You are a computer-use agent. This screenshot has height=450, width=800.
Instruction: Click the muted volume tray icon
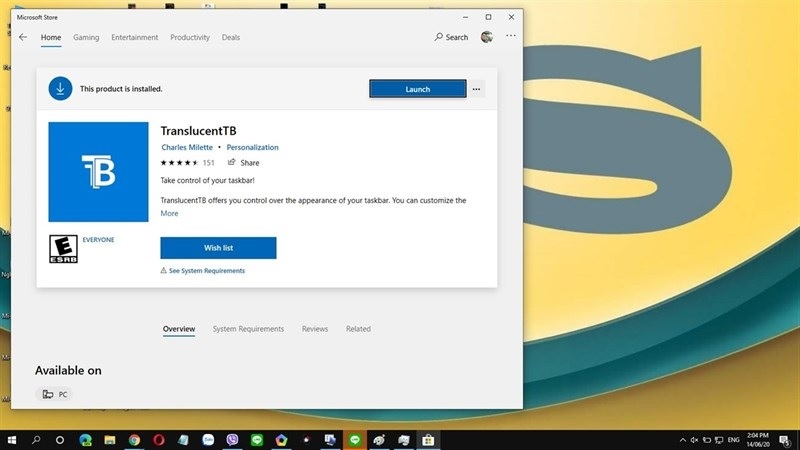694,440
